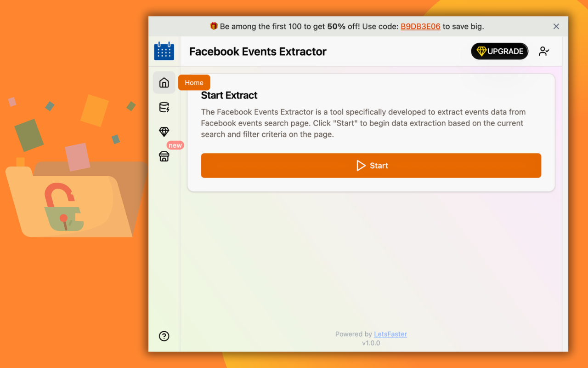Click the v1.0.0 version text

[x=371, y=343]
